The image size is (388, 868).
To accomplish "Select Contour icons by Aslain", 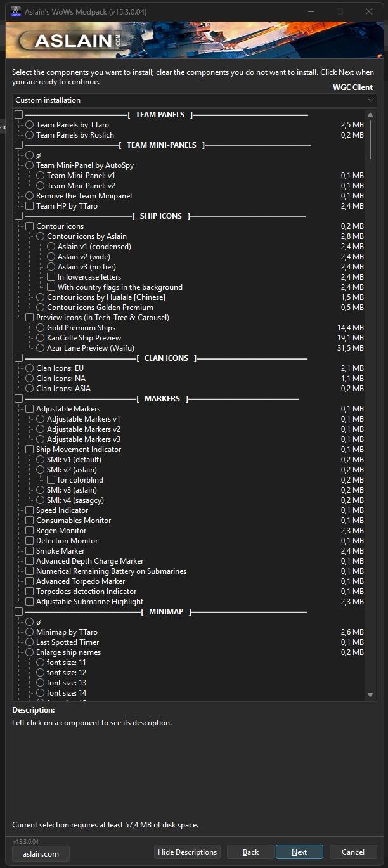I will [x=40, y=236].
